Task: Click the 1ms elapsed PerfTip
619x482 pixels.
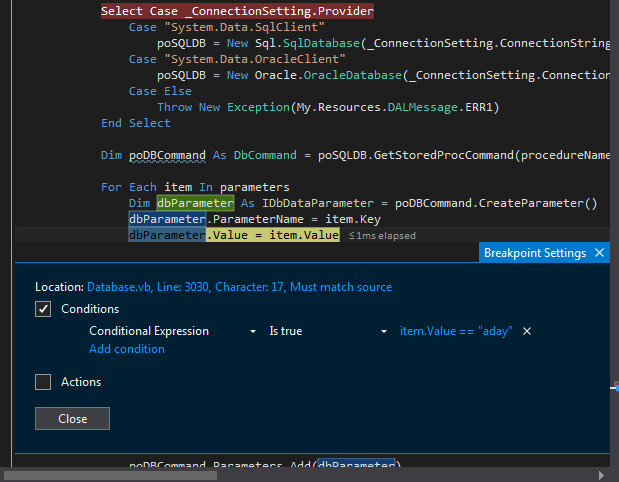Action: 381,236
